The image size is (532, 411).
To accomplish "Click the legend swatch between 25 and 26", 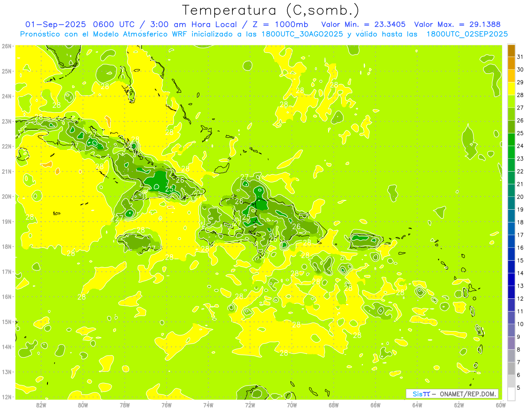I will click(x=511, y=127).
